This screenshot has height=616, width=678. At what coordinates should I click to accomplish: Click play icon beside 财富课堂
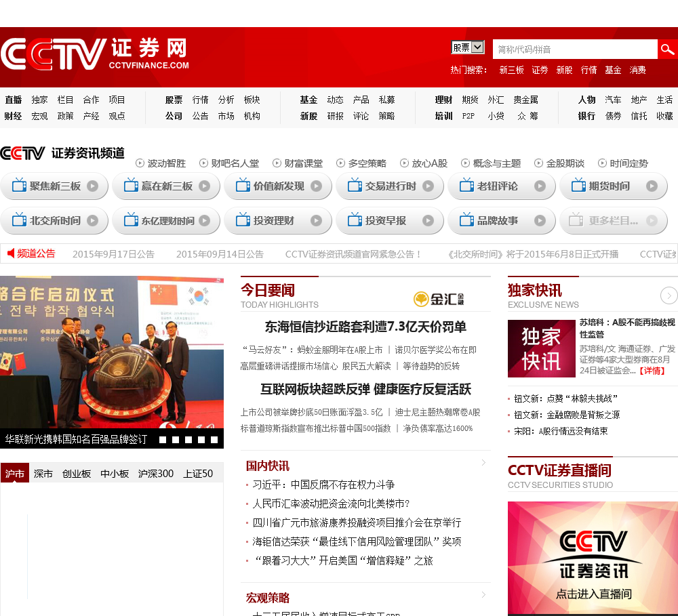[x=277, y=163]
